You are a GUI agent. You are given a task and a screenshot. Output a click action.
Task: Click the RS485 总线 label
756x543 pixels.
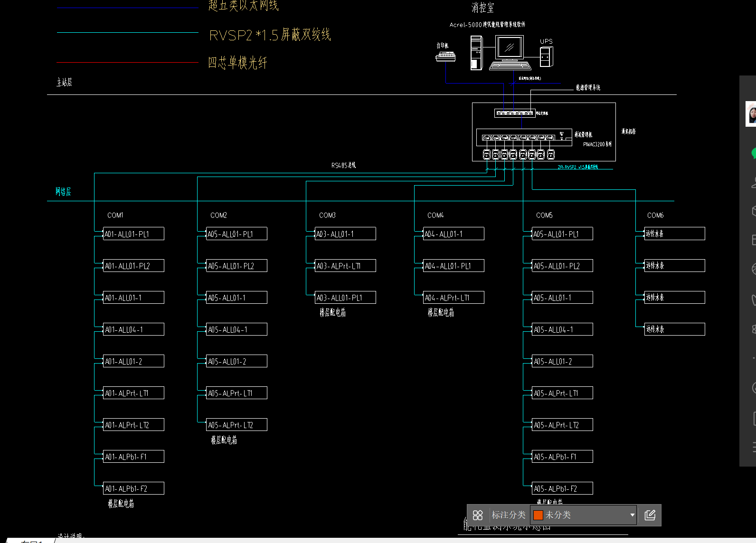point(343,165)
